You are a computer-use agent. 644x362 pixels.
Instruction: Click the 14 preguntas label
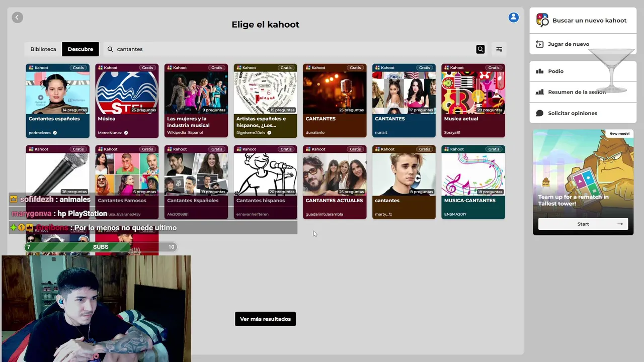tap(74, 110)
